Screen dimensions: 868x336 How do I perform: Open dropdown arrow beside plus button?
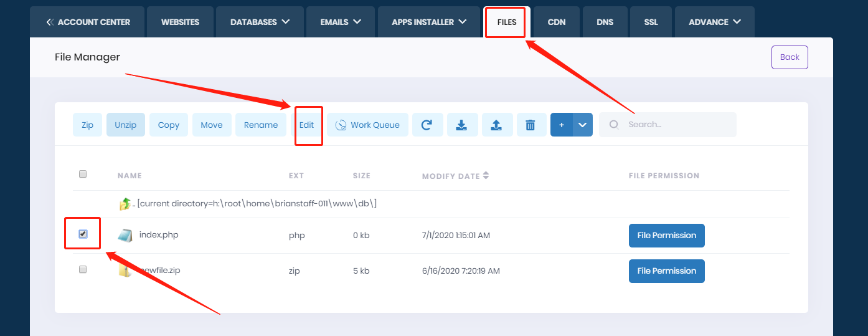(x=582, y=125)
